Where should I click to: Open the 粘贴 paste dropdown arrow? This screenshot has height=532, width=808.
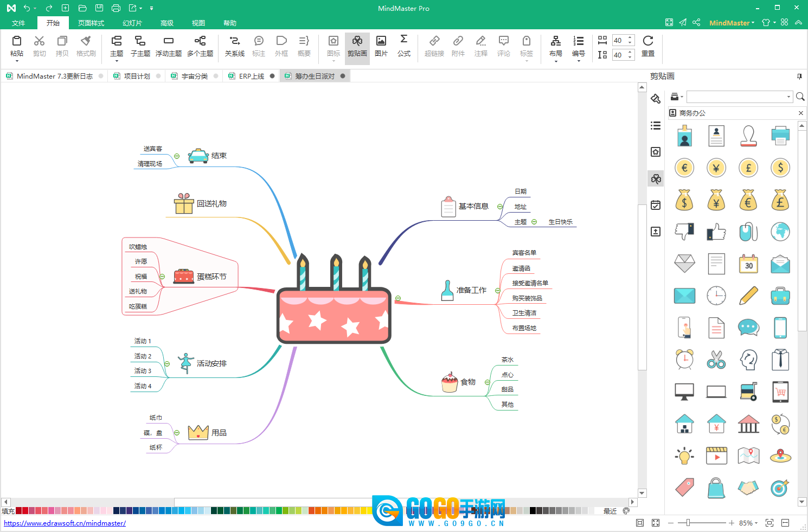point(17,61)
